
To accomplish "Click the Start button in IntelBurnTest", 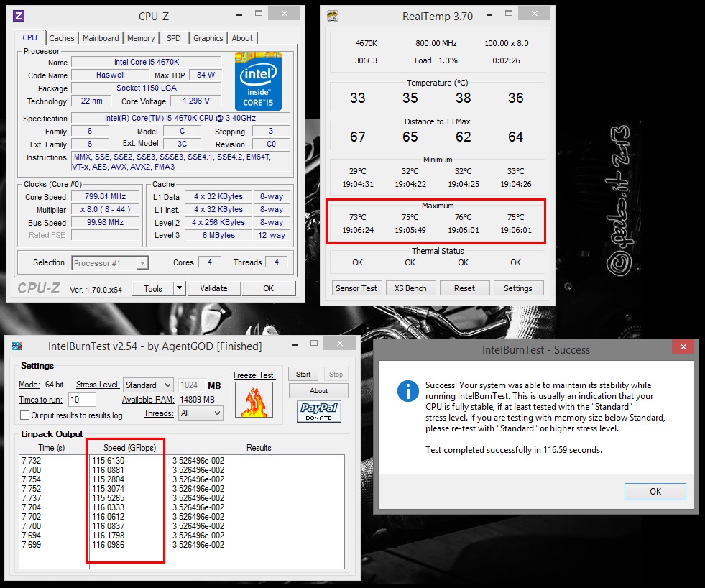I will 303,374.
